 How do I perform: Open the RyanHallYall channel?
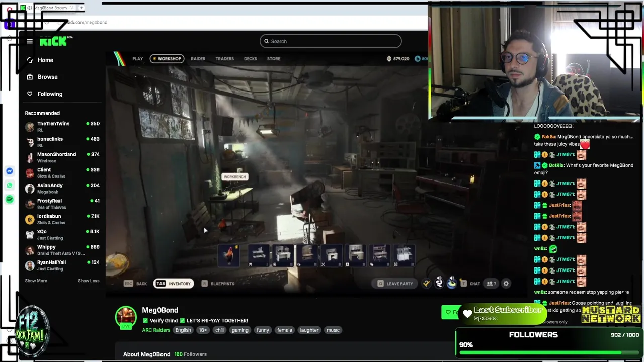point(62,265)
